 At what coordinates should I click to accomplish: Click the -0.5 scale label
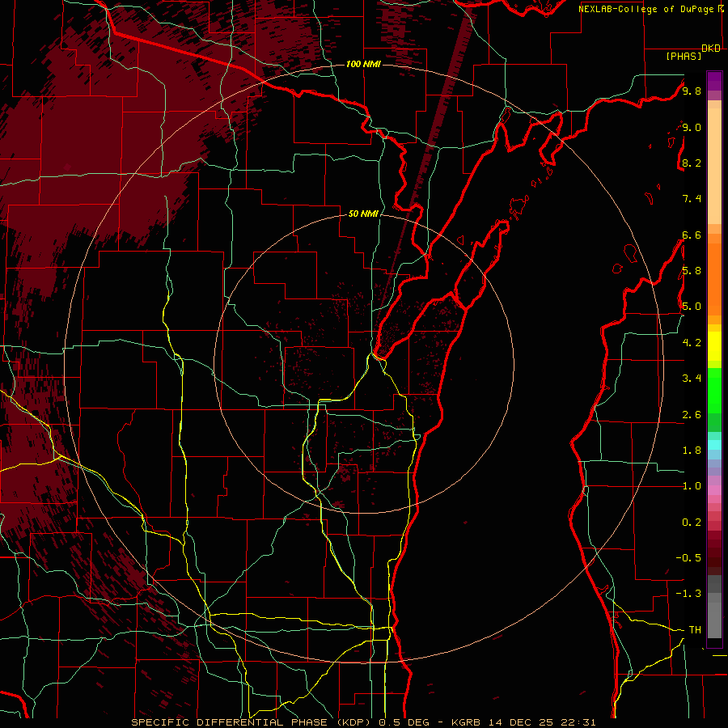point(688,558)
